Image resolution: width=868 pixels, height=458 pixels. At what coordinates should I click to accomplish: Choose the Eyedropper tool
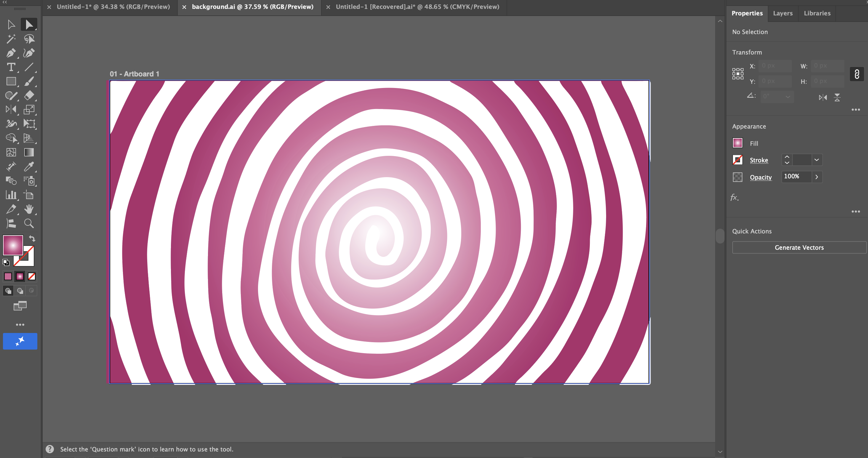(x=29, y=166)
